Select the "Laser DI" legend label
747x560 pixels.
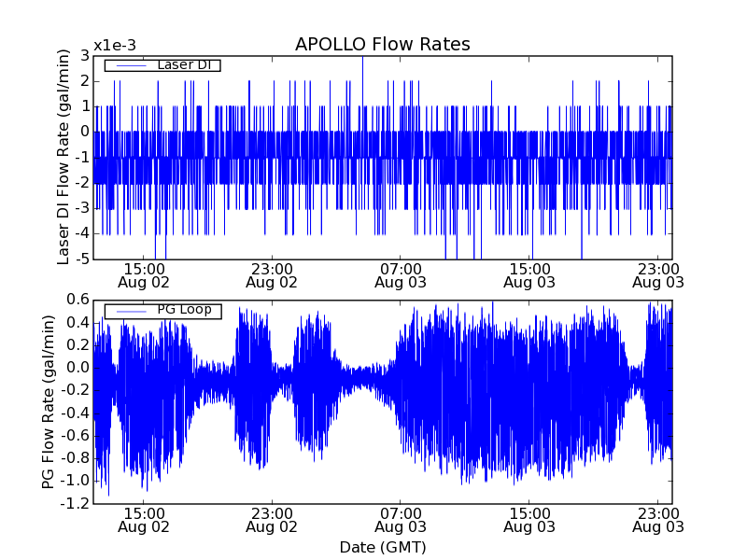(x=184, y=65)
